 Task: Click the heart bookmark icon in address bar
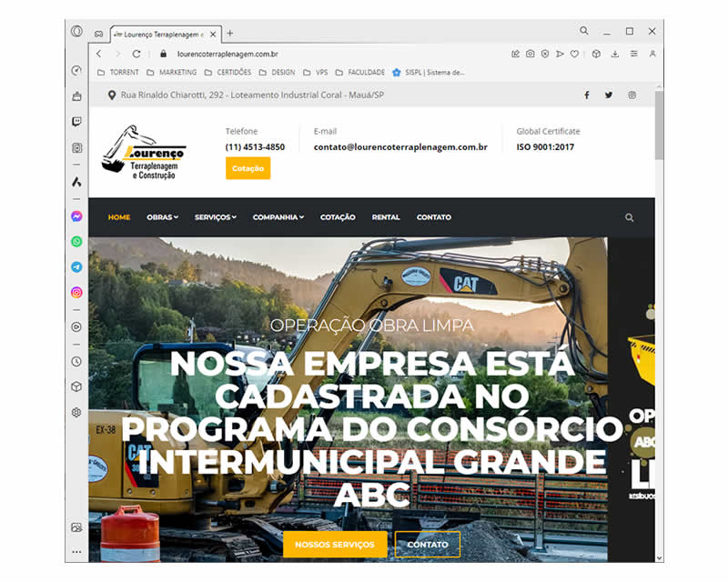coord(574,54)
